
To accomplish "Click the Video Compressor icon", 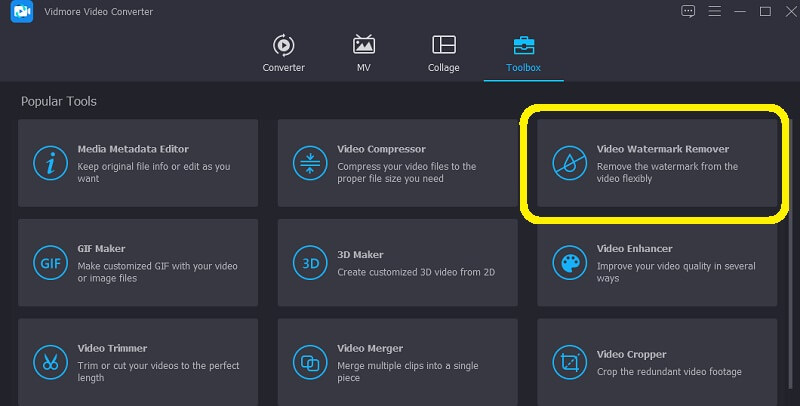I will click(310, 163).
